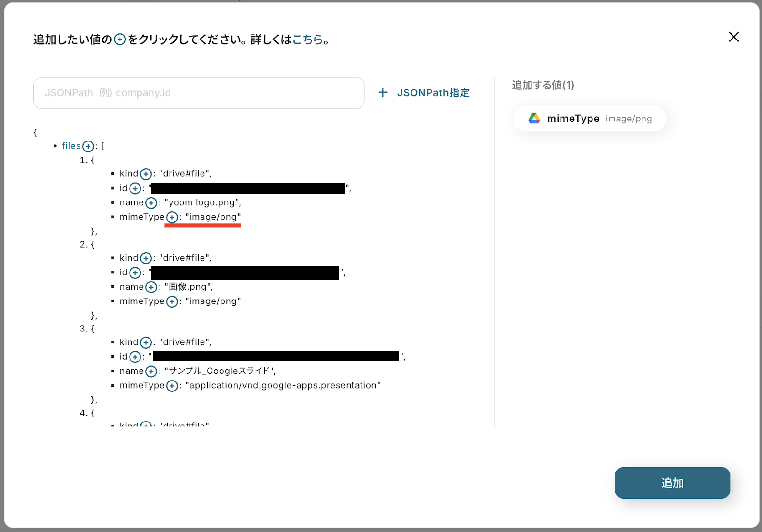Add id value of first file
The width and height of the screenshot is (762, 532).
coord(135,189)
